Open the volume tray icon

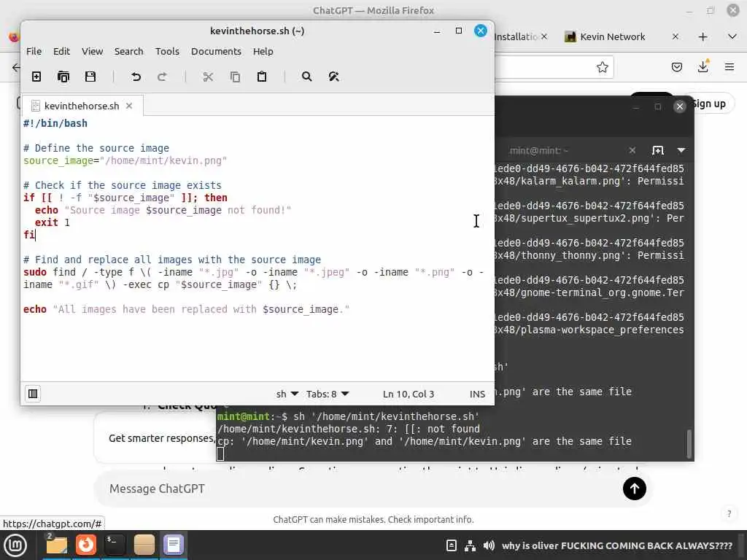coord(488,545)
